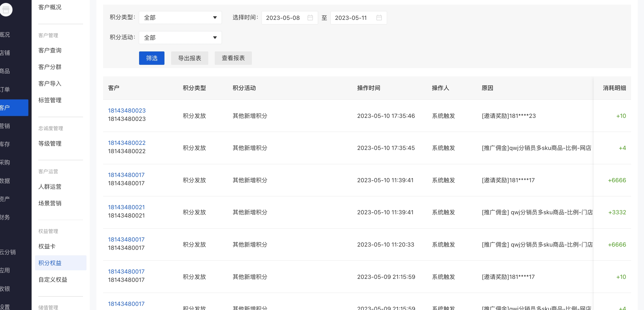The width and height of the screenshot is (644, 310).
Task: Go to 营销 in main navigation
Action: coord(5,126)
